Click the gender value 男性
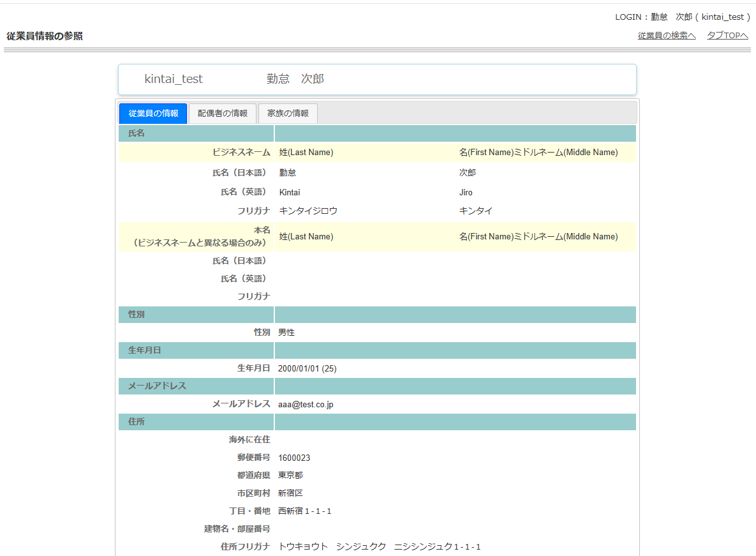The height and width of the screenshot is (556, 756). [286, 333]
